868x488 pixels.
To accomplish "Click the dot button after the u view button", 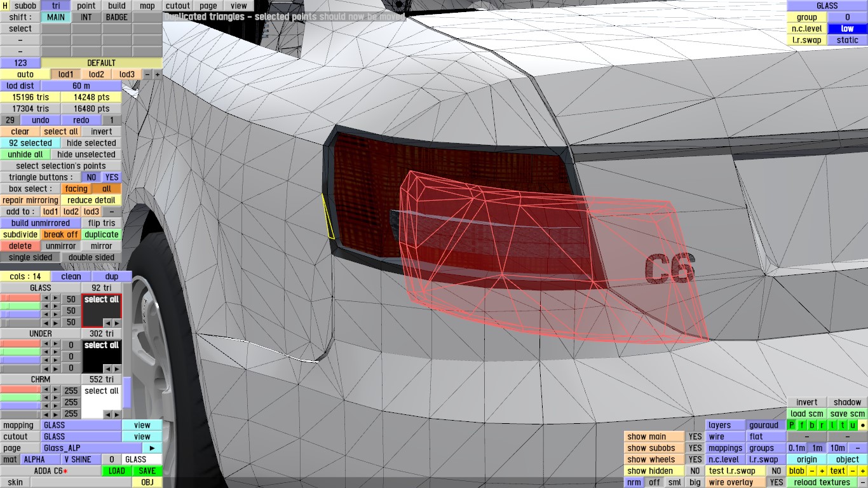I will (863, 425).
